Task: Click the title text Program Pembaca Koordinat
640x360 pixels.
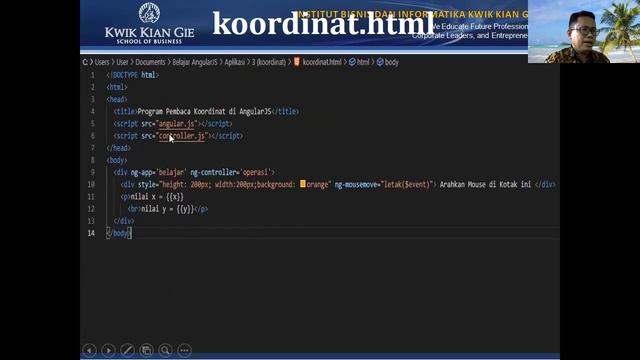Action: click(204, 111)
